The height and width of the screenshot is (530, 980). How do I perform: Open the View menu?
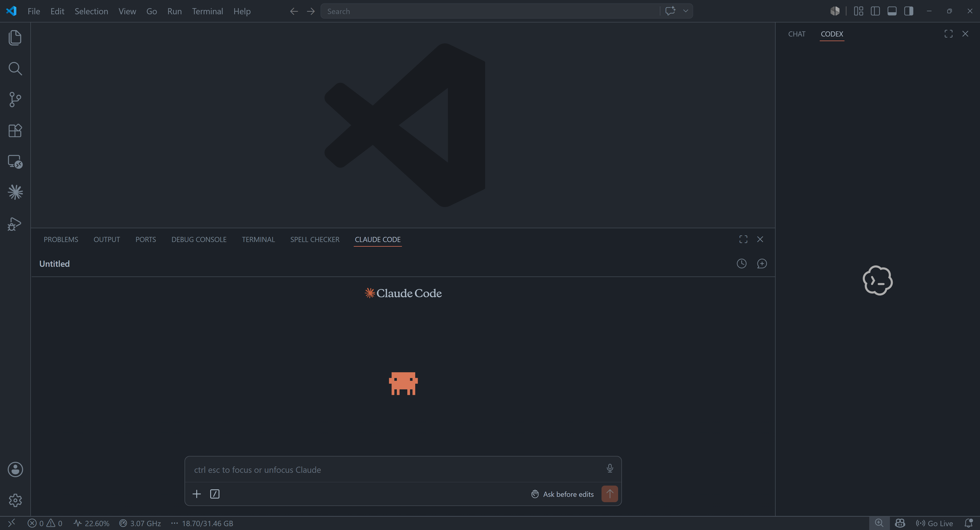click(x=127, y=11)
